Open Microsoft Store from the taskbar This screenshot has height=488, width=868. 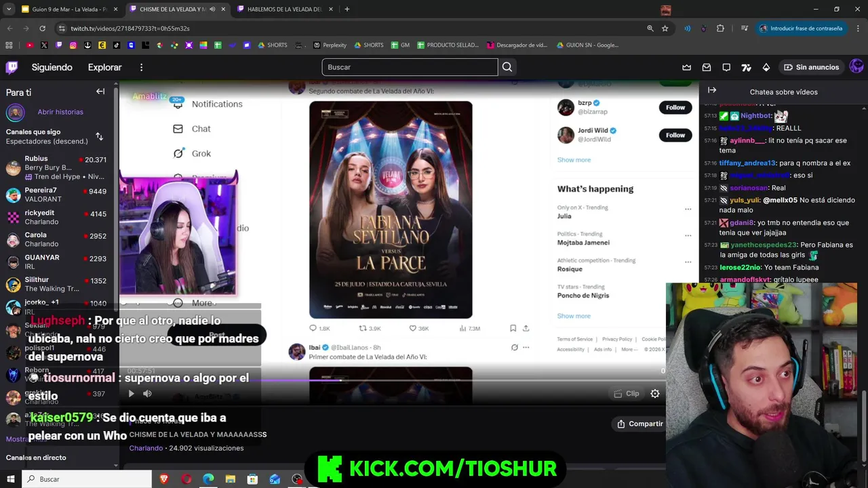click(x=252, y=479)
